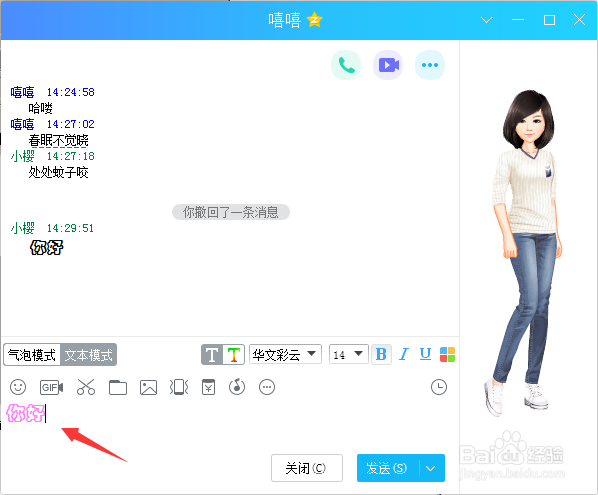Open the red packet money icon
The image size is (598, 495).
point(208,387)
